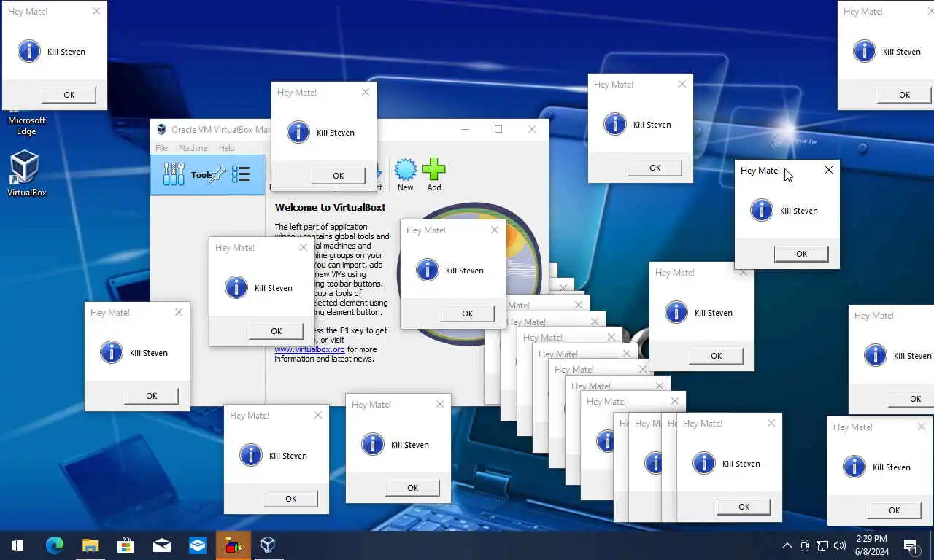Click the blue box app taskbar icon

tap(197, 545)
